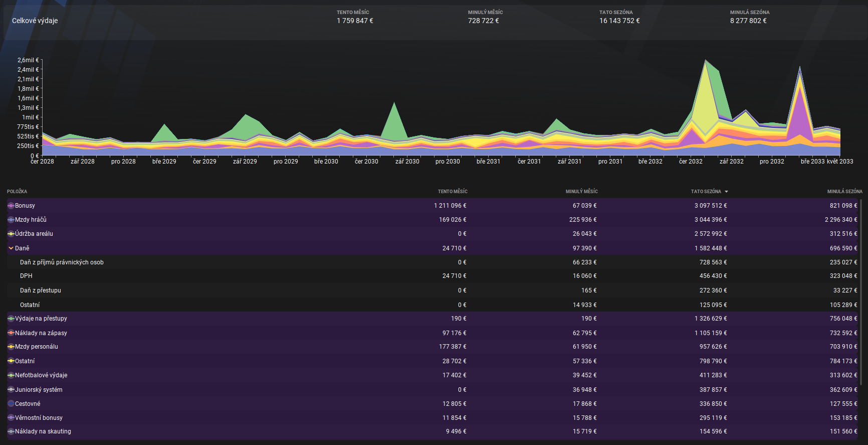Click Mzdy hráčů season value 3 044 396 €
Viewport: 868px width, 445px height.
point(711,220)
